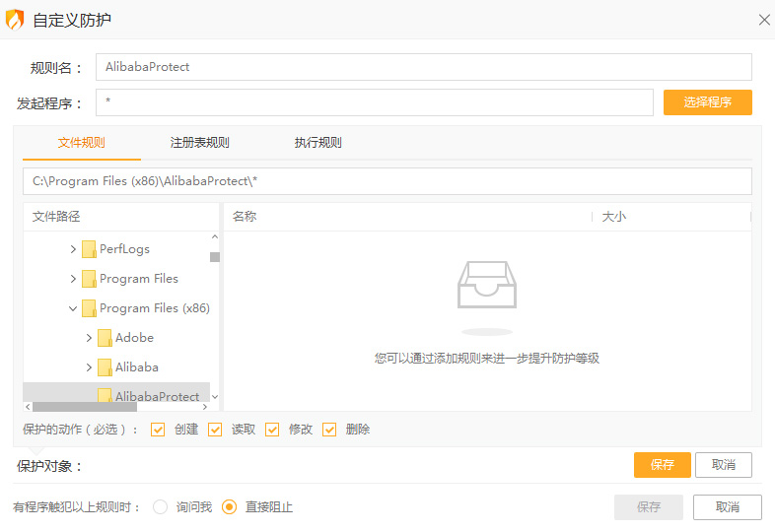Select the AlibabaProtect tree row
The width and height of the screenshot is (775, 532).
click(116, 393)
